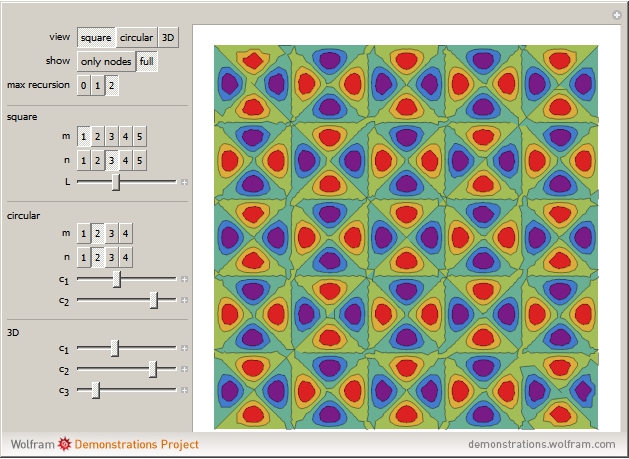The height and width of the screenshot is (459, 629).
Task: Set max recursion to 0
Action: (x=83, y=85)
